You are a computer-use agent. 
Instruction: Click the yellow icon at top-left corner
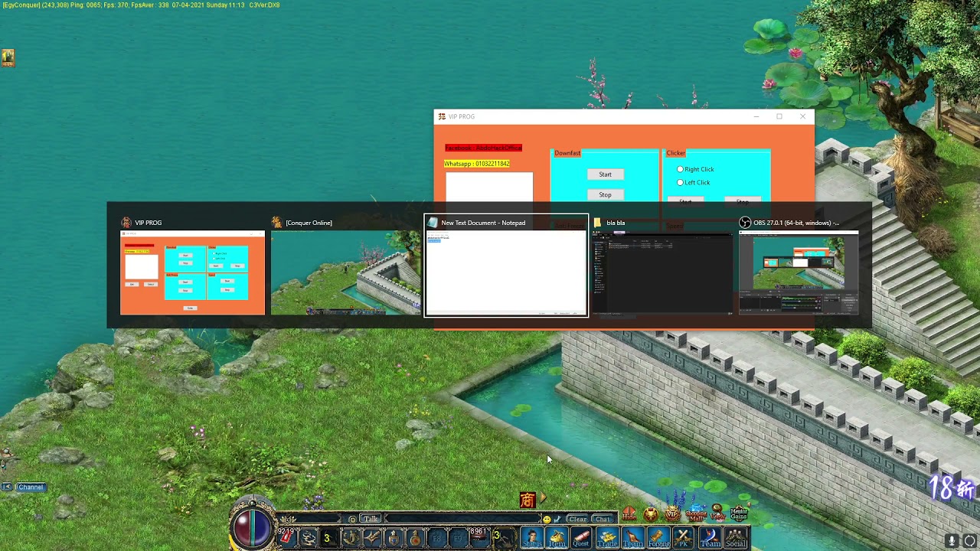pyautogui.click(x=8, y=57)
